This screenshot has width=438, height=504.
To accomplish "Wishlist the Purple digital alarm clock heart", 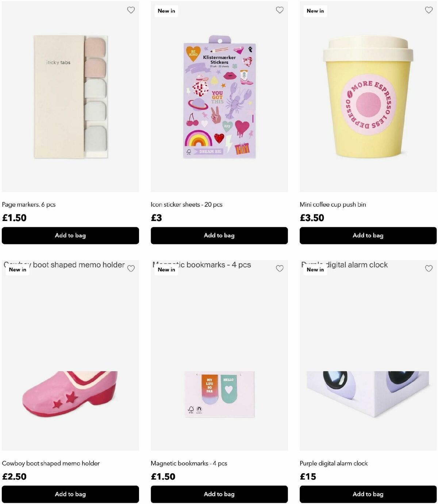I will (429, 268).
